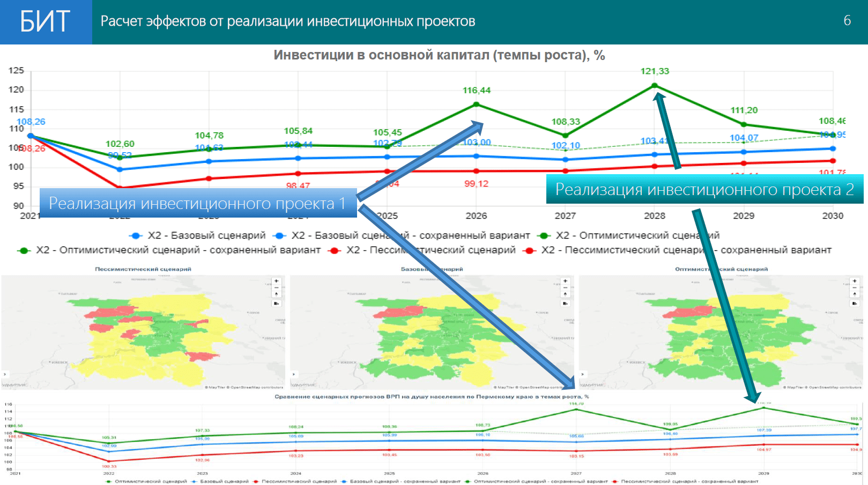Screen dimensions: 868x485
Task: Click the control under the compass, Оптимистический map
Action: coord(855,303)
